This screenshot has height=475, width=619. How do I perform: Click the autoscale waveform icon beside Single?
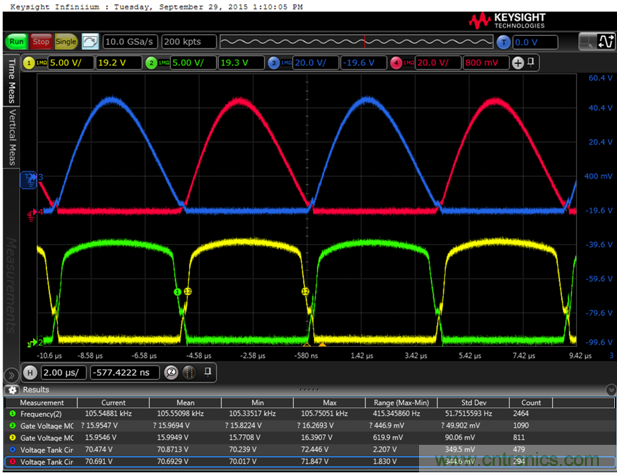click(x=90, y=42)
